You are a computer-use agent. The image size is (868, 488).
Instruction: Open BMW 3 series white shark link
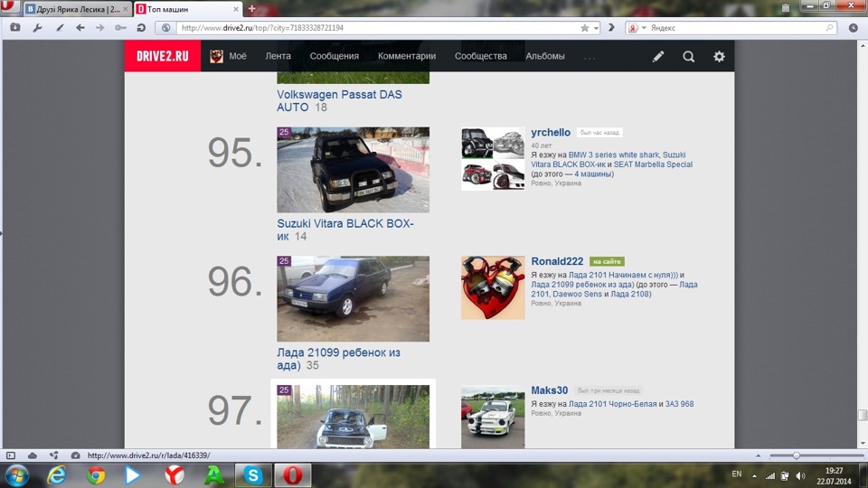tap(613, 155)
